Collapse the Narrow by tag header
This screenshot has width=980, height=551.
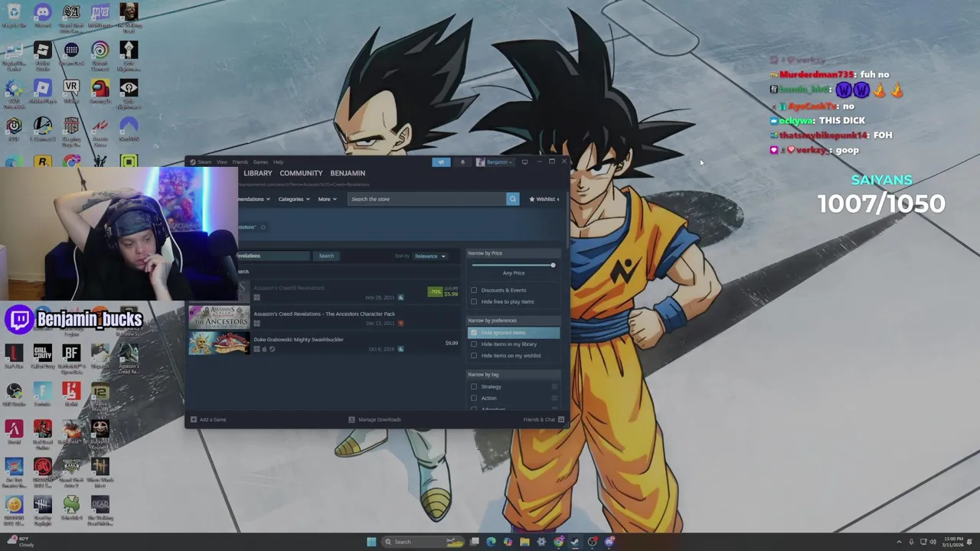(514, 374)
